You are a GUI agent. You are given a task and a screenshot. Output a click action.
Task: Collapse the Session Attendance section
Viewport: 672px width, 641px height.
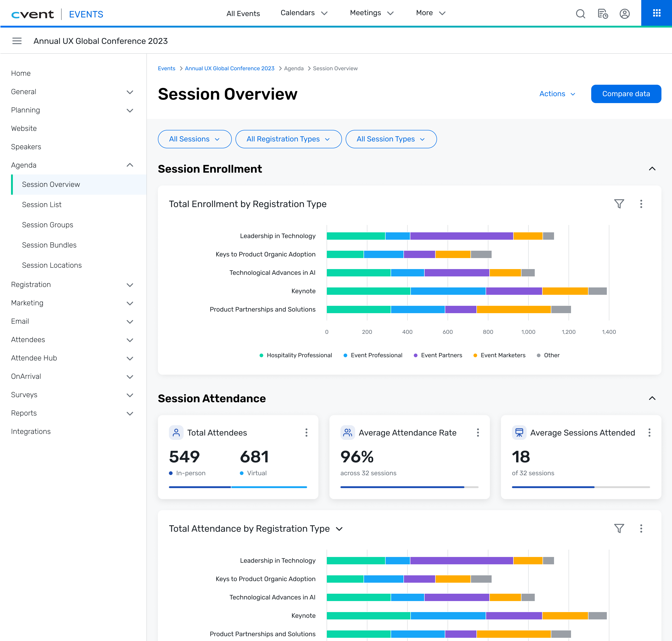tap(652, 398)
